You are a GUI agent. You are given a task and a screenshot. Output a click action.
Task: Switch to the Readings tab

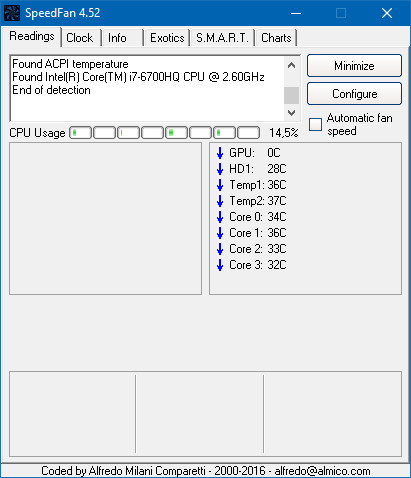32,36
